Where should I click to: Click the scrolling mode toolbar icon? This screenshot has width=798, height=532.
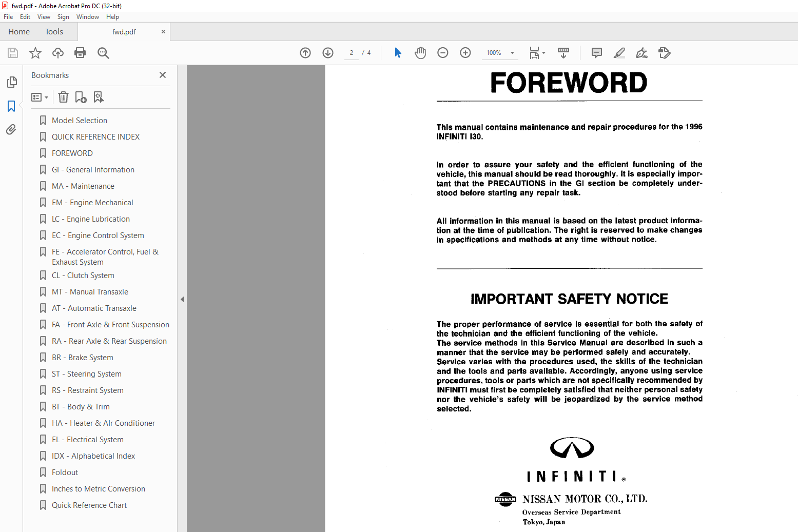(563, 53)
